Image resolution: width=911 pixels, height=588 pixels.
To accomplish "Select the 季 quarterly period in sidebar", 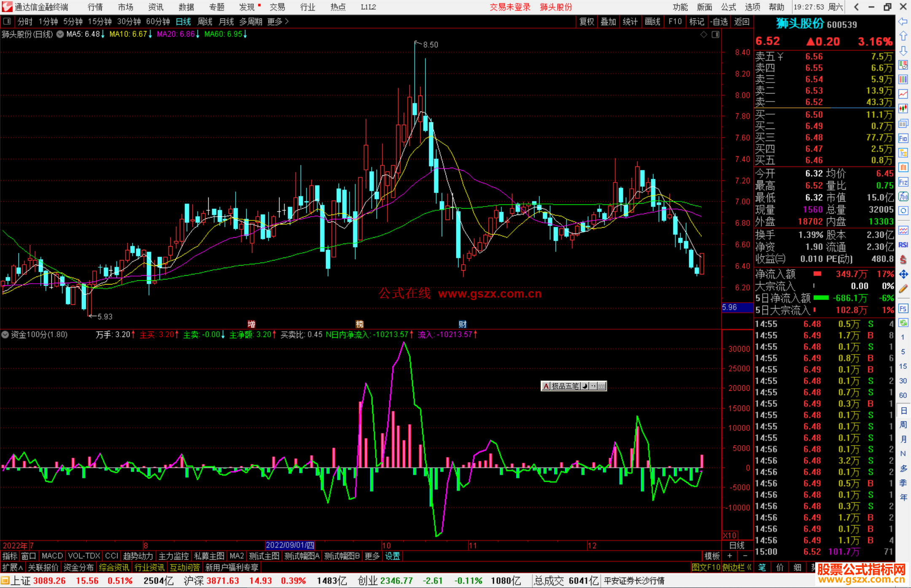I will tap(903, 483).
